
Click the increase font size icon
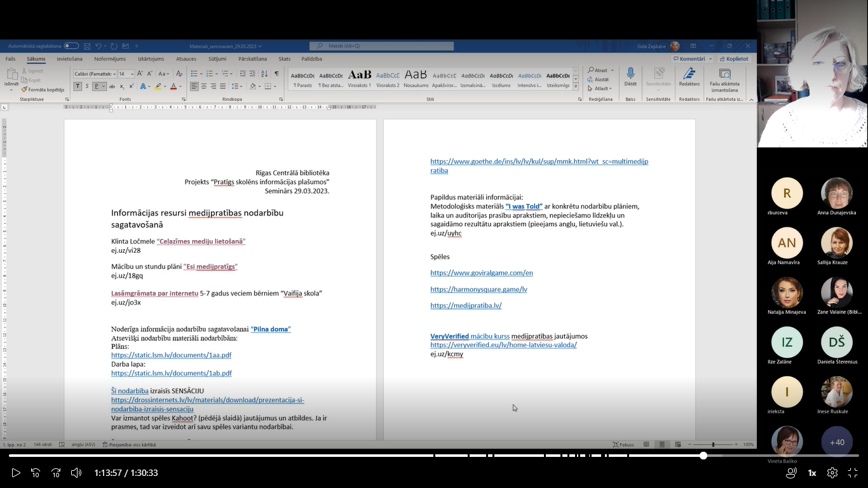[x=140, y=74]
